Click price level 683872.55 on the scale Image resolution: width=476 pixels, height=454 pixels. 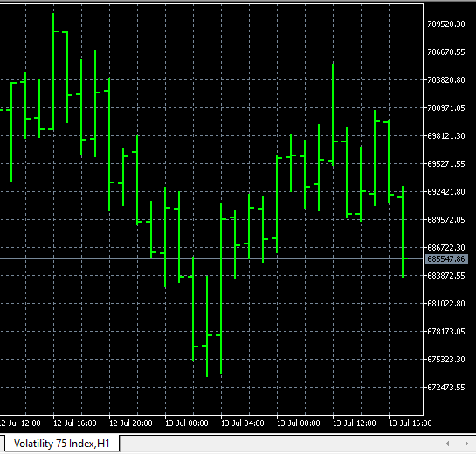446,276
